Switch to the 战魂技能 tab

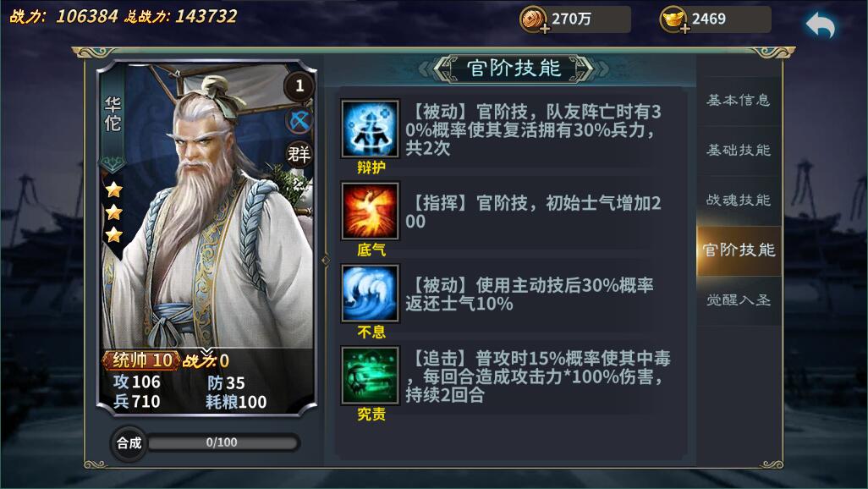click(x=739, y=200)
